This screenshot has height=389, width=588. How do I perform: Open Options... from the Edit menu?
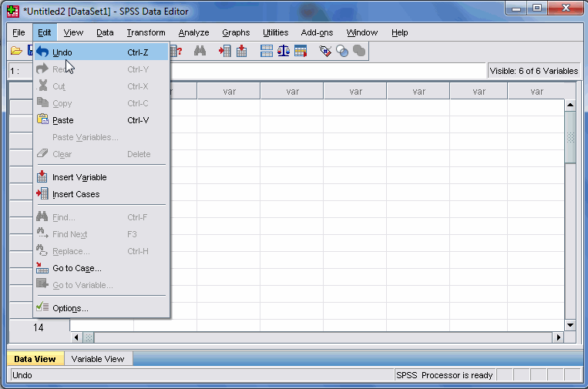(x=101, y=308)
